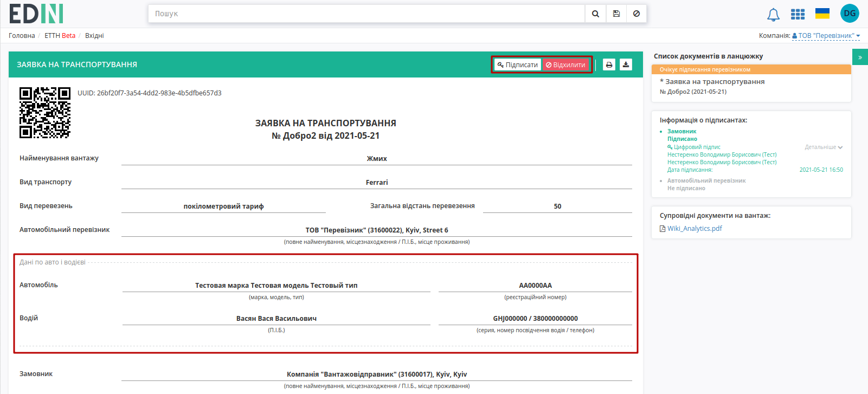Click into the Пошук search field

point(367,14)
